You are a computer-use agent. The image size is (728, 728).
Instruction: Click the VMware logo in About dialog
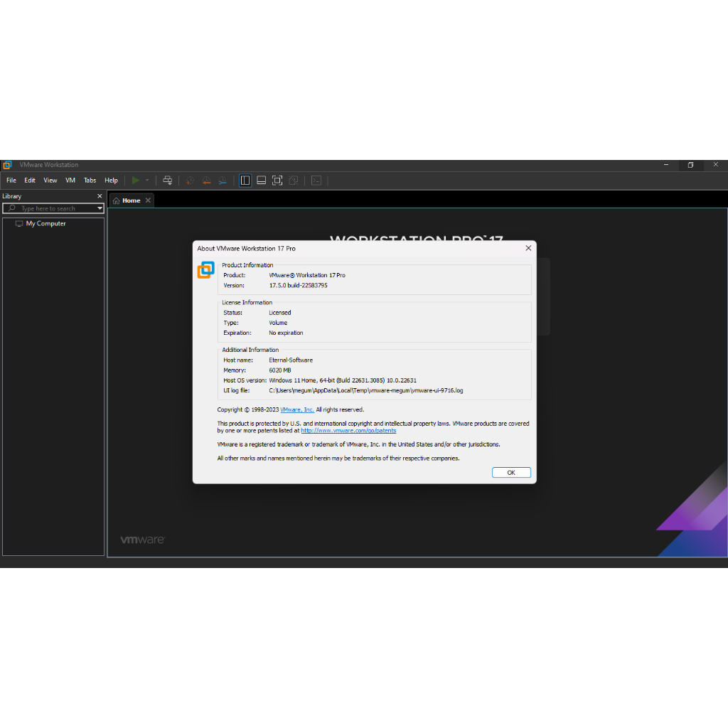205,269
